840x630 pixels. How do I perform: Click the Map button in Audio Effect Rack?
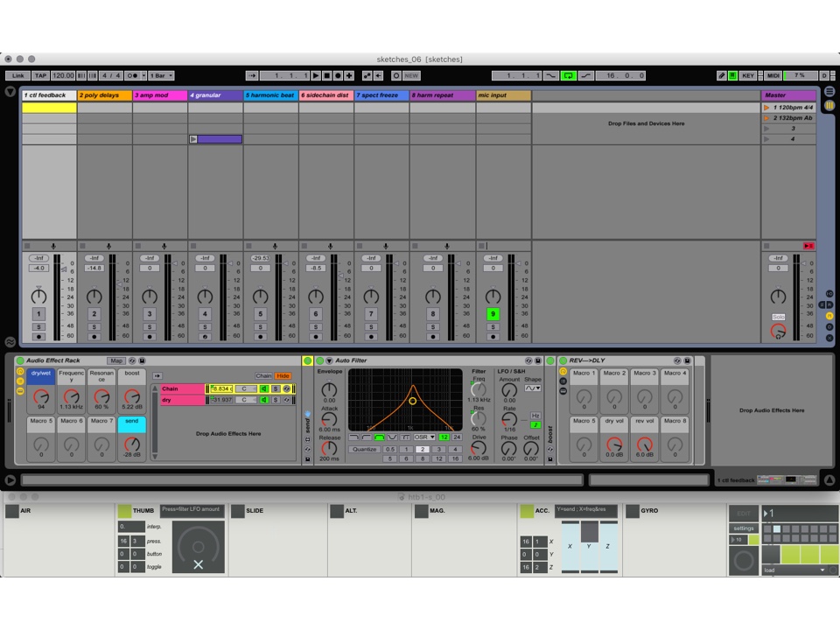coord(116,360)
